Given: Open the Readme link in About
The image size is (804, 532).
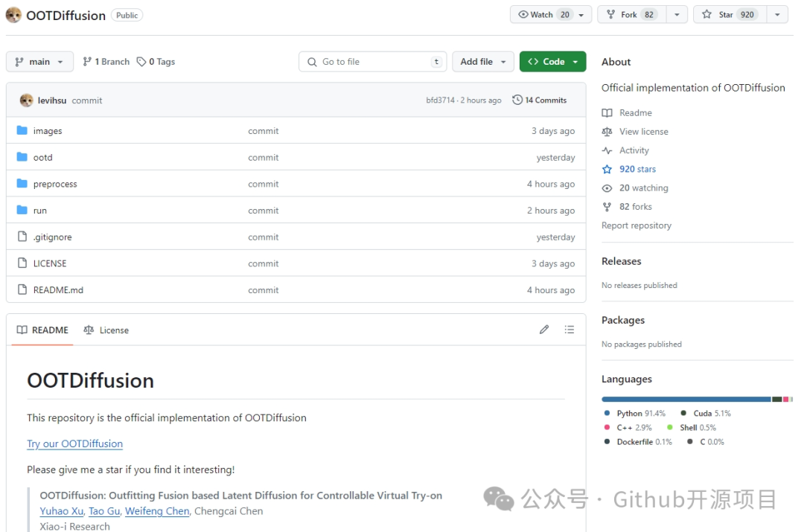Looking at the screenshot, I should 635,113.
